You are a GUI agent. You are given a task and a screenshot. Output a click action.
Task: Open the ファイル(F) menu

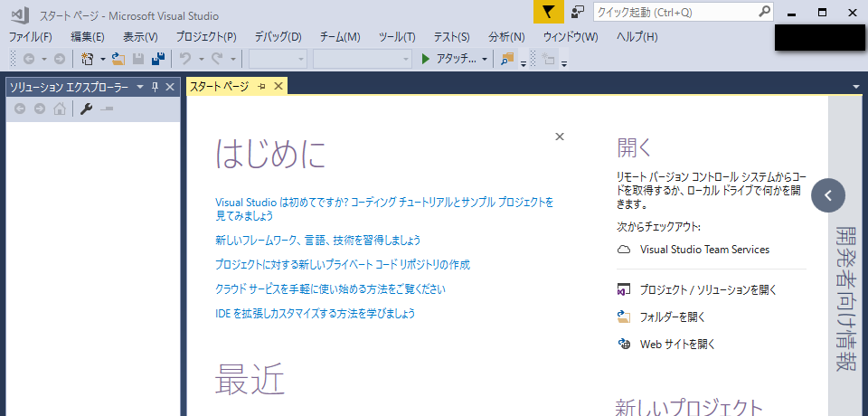[x=31, y=37]
